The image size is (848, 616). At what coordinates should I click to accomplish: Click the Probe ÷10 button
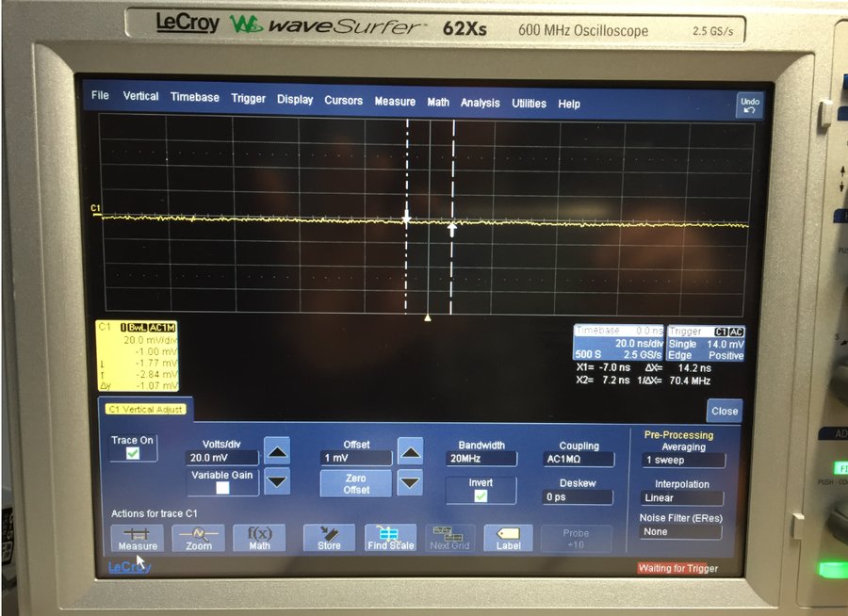coord(577,539)
